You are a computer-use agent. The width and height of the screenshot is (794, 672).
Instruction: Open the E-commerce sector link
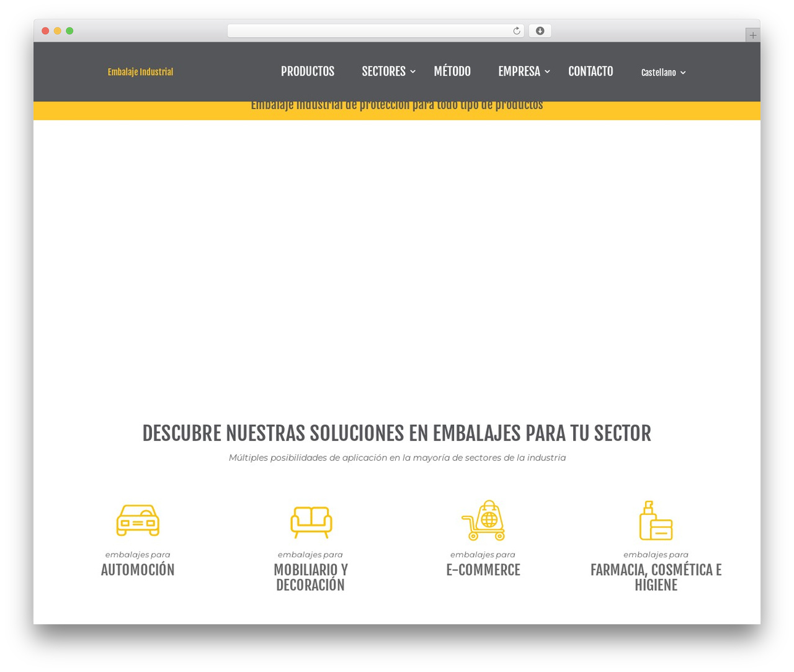click(483, 570)
